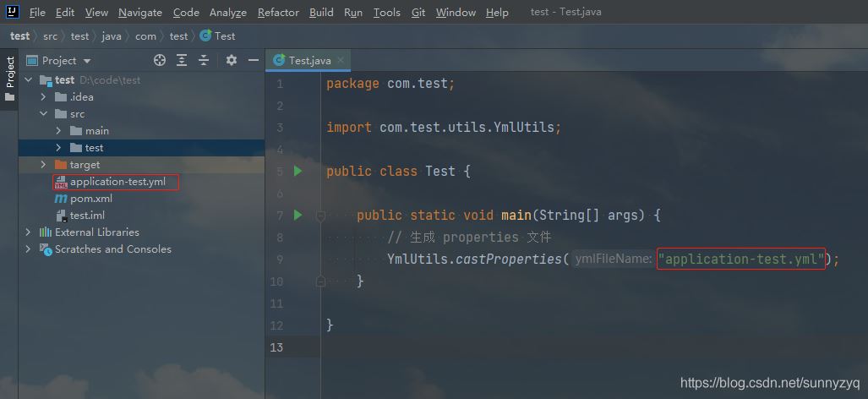The width and height of the screenshot is (868, 399).
Task: Hide the Project panel with minus icon
Action: click(x=252, y=60)
